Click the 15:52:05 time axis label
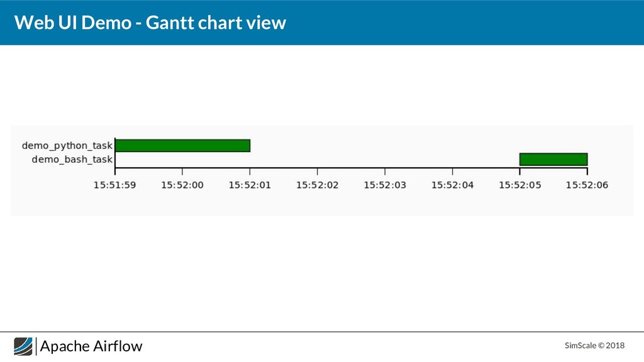644x362 pixels. (520, 185)
